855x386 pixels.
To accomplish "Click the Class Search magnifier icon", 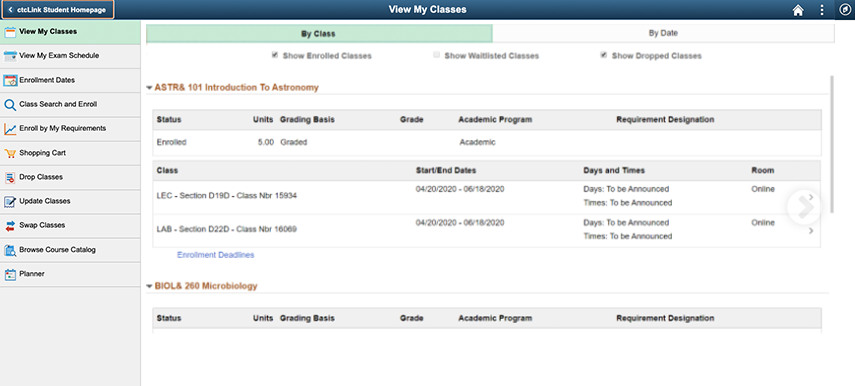I will [x=10, y=105].
